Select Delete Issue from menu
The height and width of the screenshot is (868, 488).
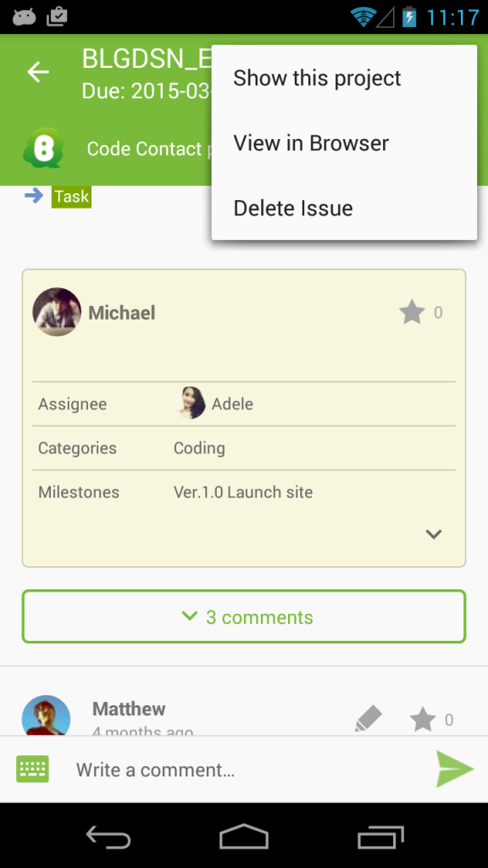[344, 209]
